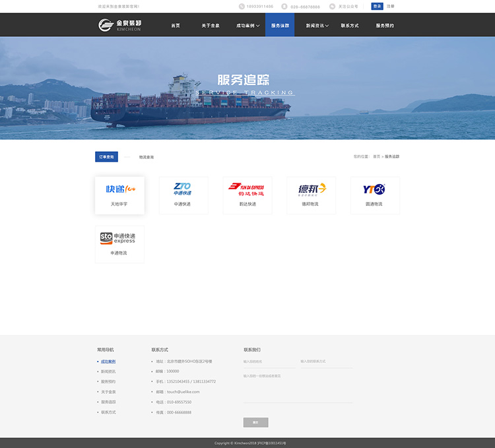Select the 订单查询 tab
The image size is (495, 448).
click(x=106, y=157)
